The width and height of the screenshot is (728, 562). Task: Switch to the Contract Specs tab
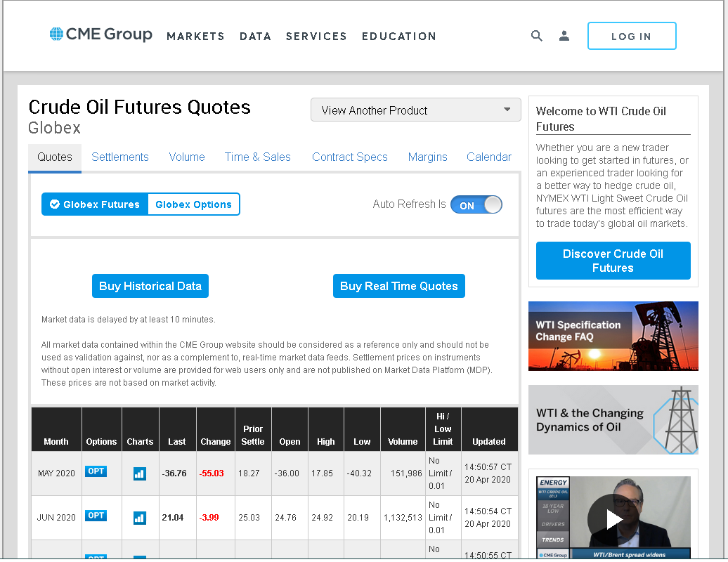(350, 157)
